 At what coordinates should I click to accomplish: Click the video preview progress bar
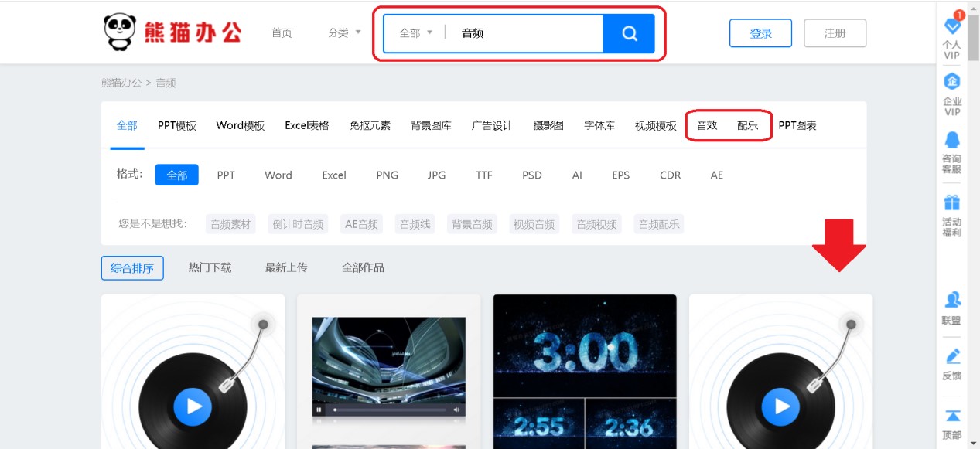(x=388, y=409)
